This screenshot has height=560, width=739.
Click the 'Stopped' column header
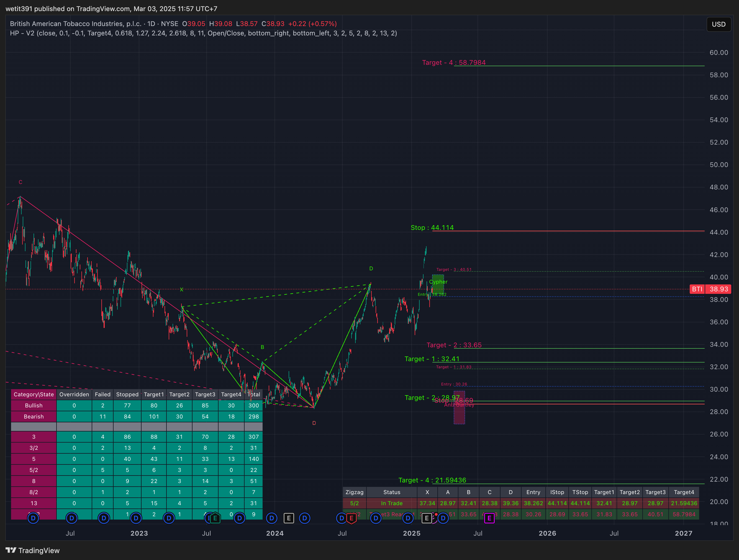coord(127,394)
